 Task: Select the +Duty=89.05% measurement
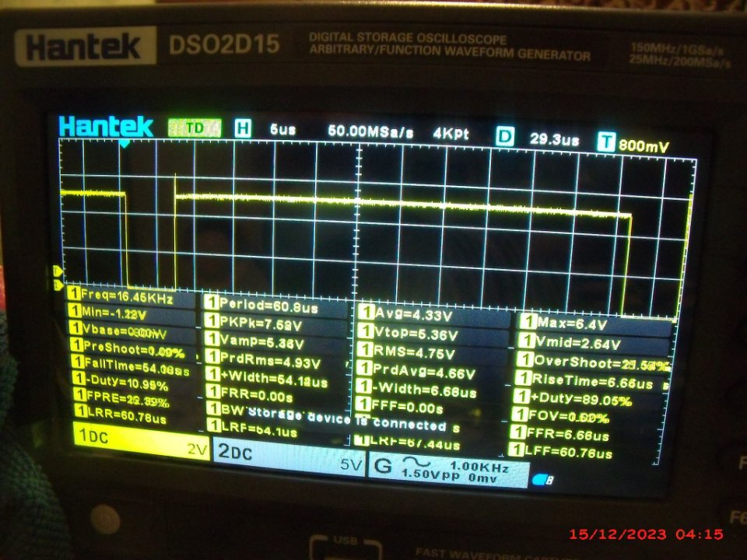tap(573, 398)
